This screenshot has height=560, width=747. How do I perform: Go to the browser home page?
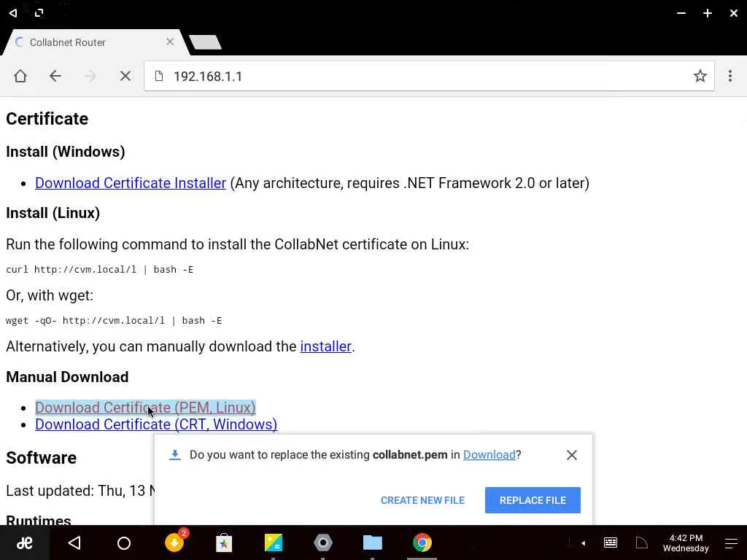tap(20, 76)
